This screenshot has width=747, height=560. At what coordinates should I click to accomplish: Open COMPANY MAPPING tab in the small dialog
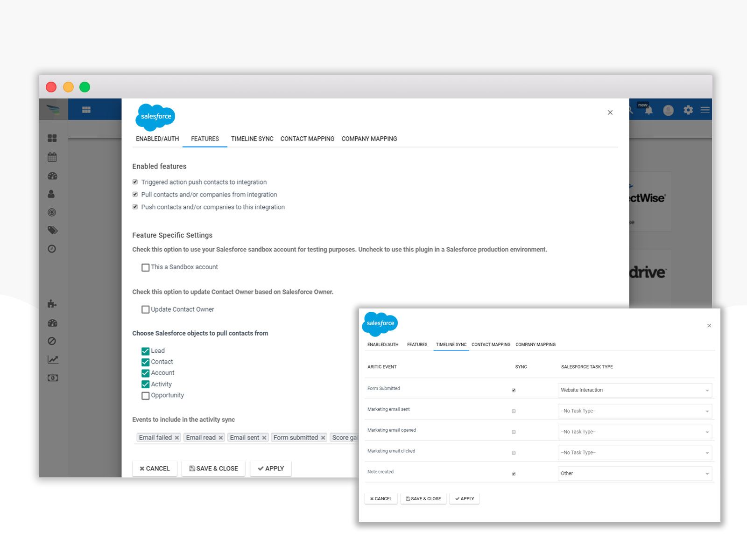(536, 344)
